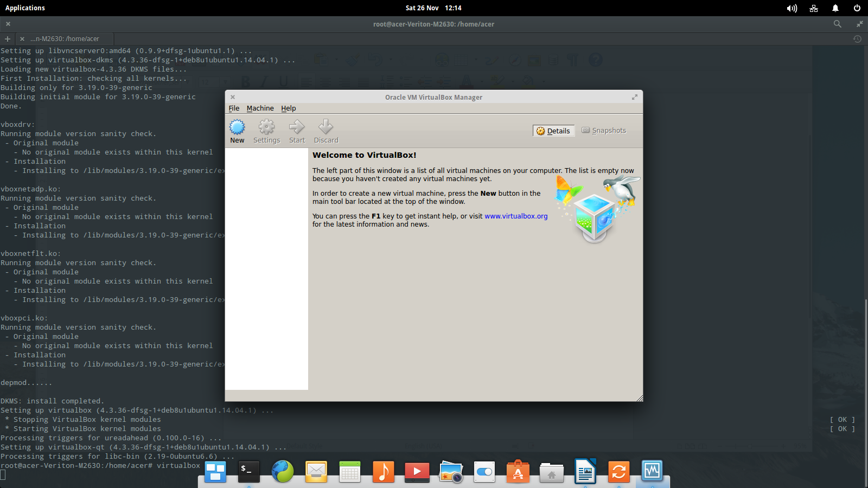Open the terminal search tool
The image size is (868, 488).
[x=838, y=24]
